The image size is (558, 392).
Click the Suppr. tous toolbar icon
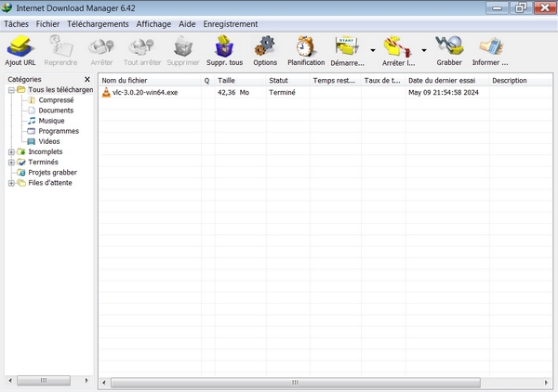pos(223,46)
